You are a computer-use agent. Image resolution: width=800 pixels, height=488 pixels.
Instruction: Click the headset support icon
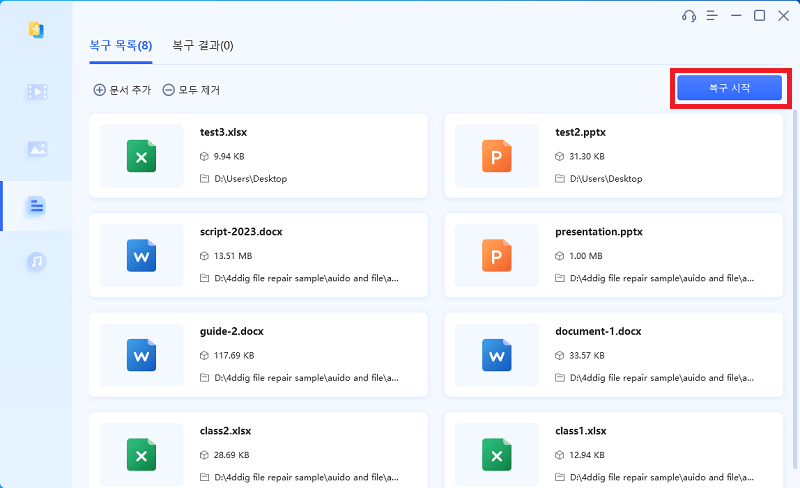(x=689, y=16)
